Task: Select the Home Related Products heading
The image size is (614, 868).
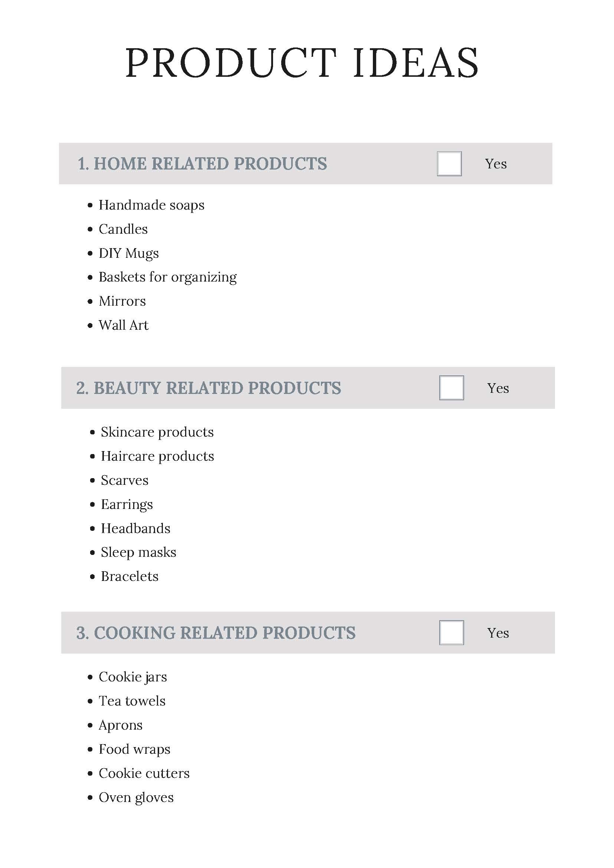Action: click(202, 164)
